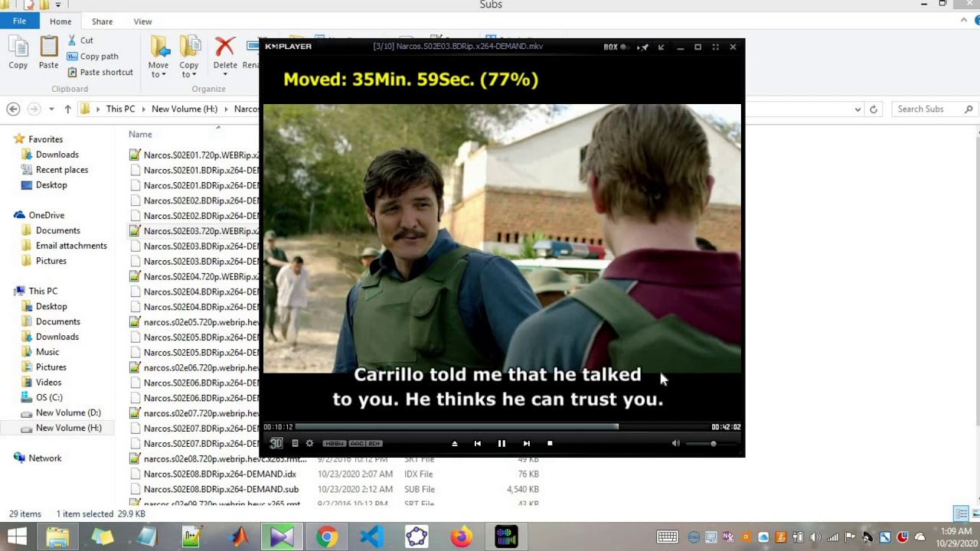Switch Explorer to details view icon
This screenshot has width=980, height=551.
click(x=960, y=514)
